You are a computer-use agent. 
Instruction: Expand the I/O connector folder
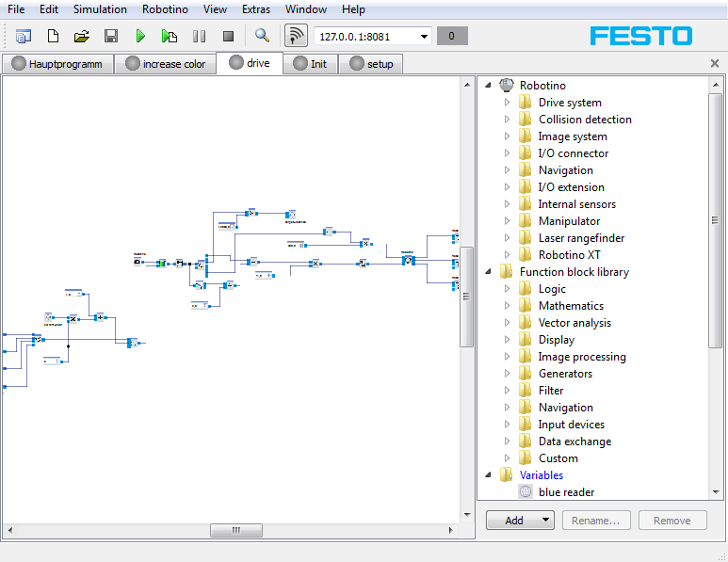[507, 153]
